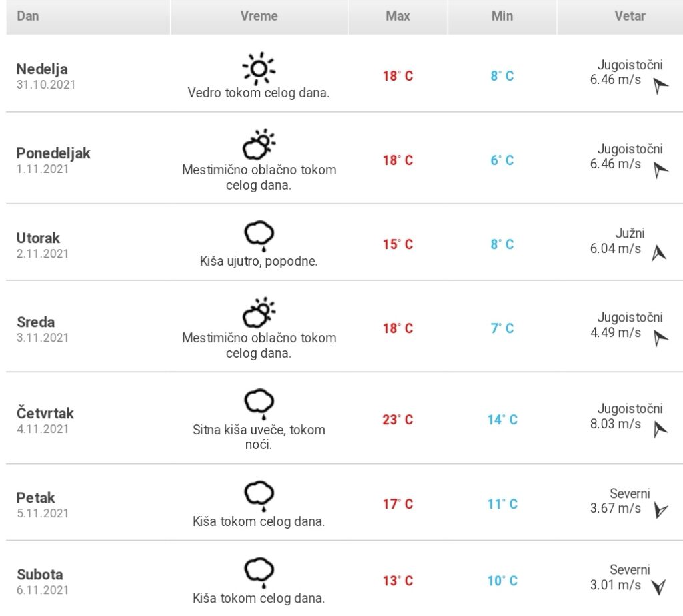Click the partly cloudy icon for Sreda
The height and width of the screenshot is (616, 683).
click(259, 312)
